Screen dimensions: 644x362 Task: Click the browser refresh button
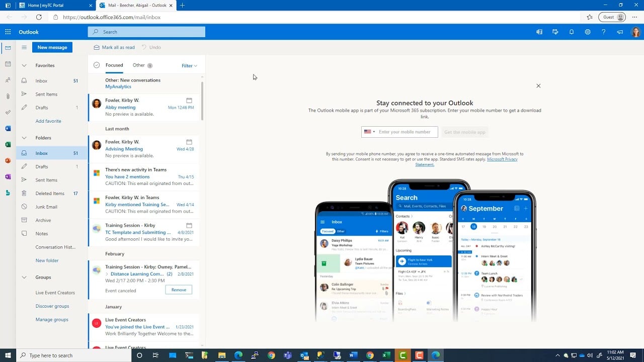(x=39, y=17)
